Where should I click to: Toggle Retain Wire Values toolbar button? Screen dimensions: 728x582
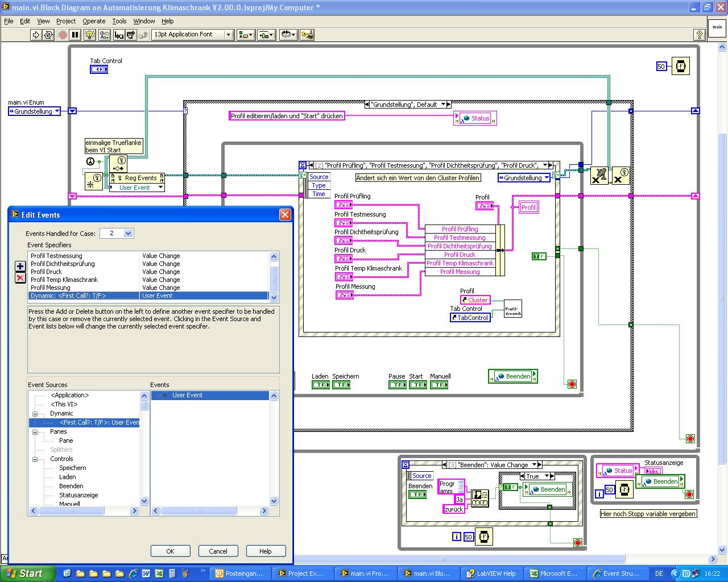pyautogui.click(x=104, y=35)
